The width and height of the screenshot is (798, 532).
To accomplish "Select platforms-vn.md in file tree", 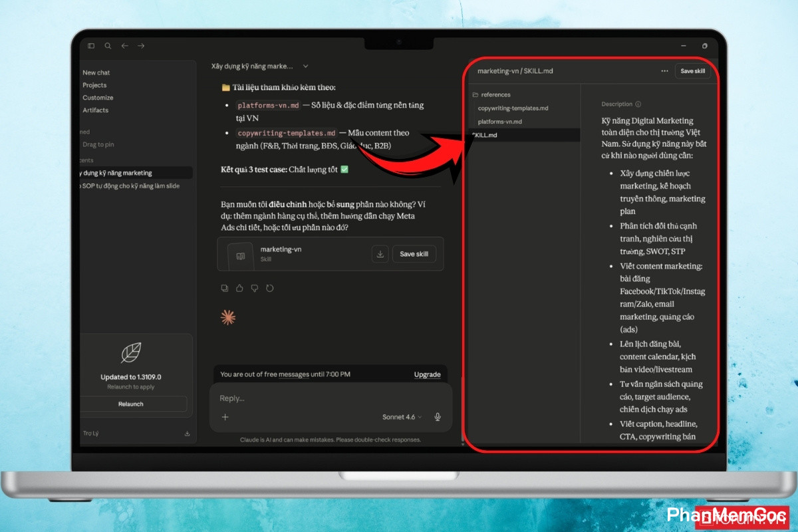I will 500,122.
